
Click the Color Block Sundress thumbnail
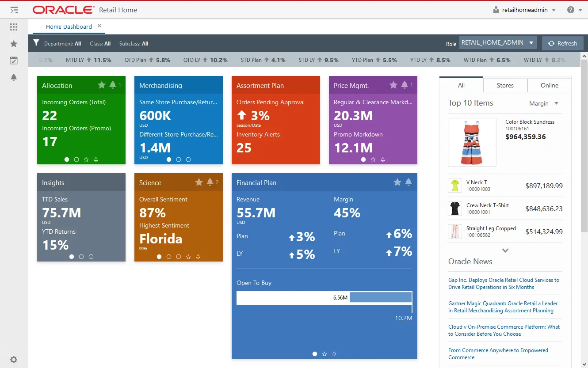[472, 142]
